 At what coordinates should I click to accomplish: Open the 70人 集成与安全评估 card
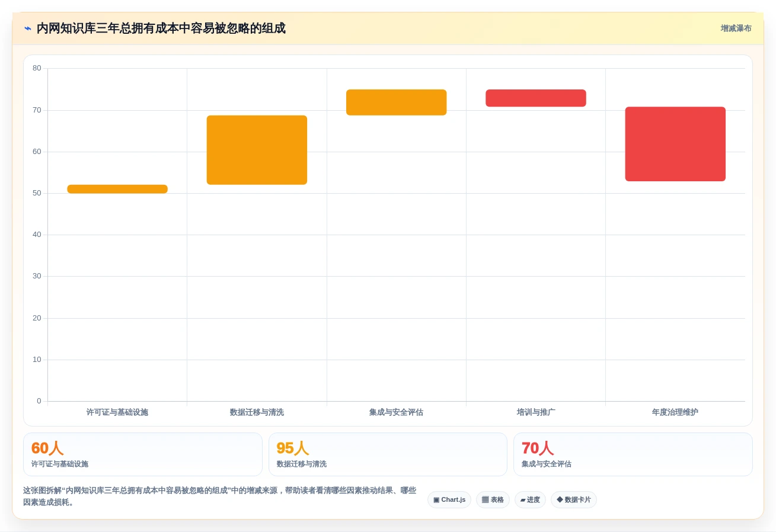(x=633, y=454)
